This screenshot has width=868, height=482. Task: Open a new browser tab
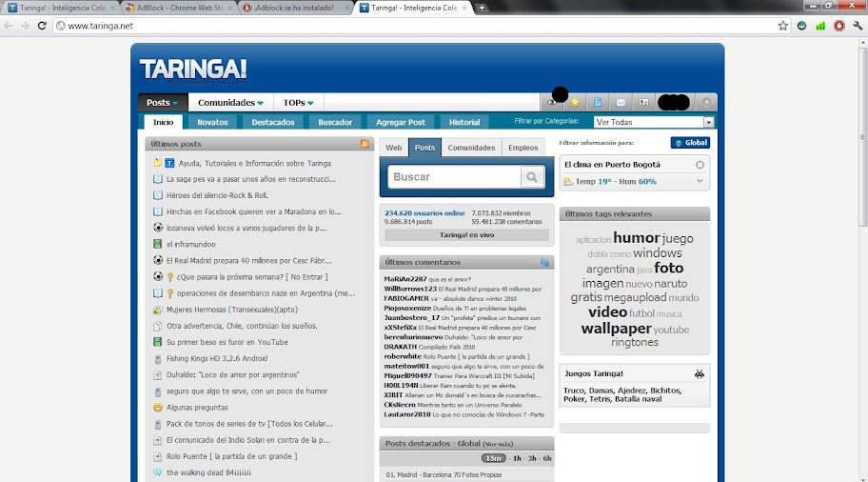pyautogui.click(x=482, y=8)
